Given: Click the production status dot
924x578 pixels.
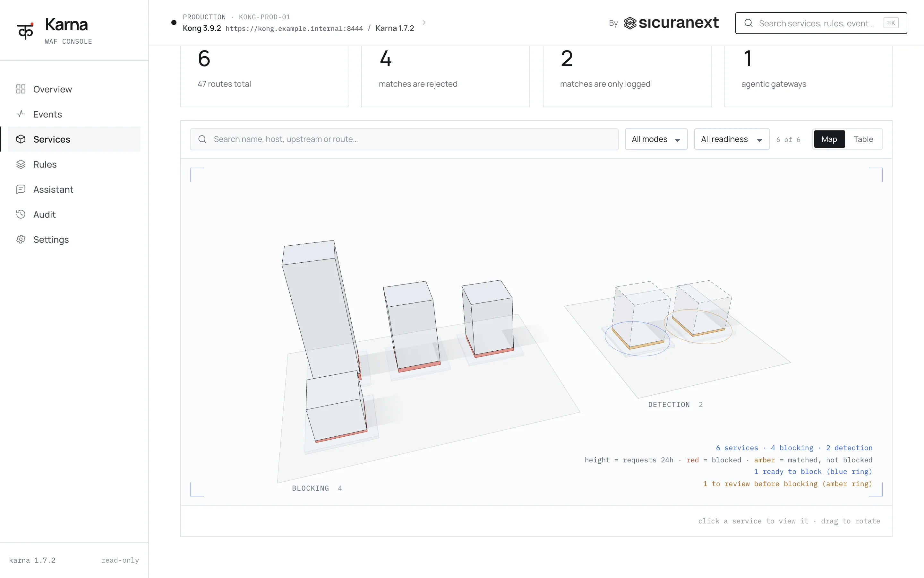Looking at the screenshot, I should pos(174,22).
